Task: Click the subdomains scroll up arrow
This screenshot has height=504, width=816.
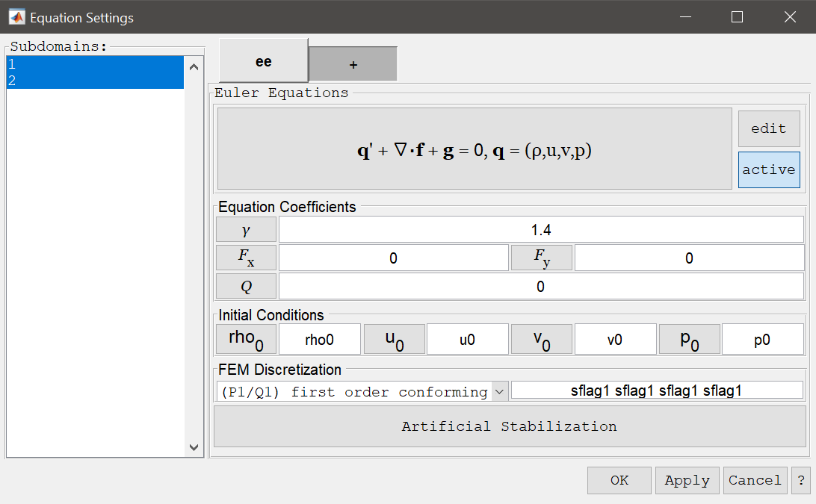Action: 194,67
